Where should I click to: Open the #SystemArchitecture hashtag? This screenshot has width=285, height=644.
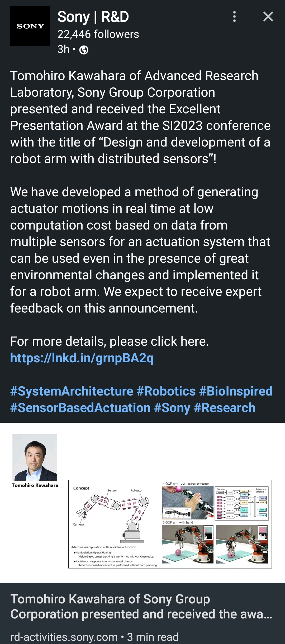[x=72, y=391]
